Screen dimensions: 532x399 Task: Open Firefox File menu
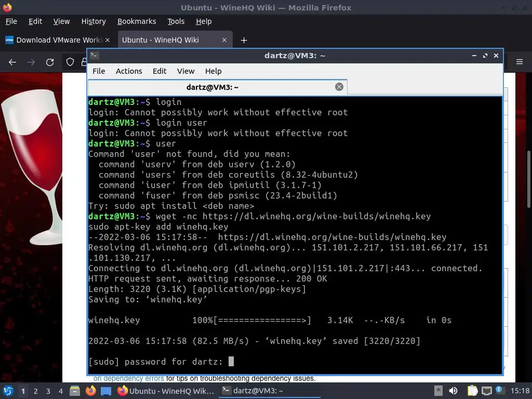(11, 21)
